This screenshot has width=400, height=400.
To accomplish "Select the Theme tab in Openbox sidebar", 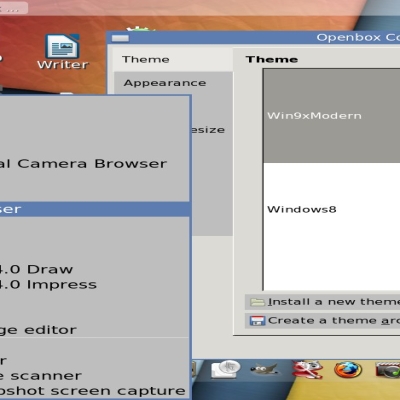I will [x=173, y=60].
